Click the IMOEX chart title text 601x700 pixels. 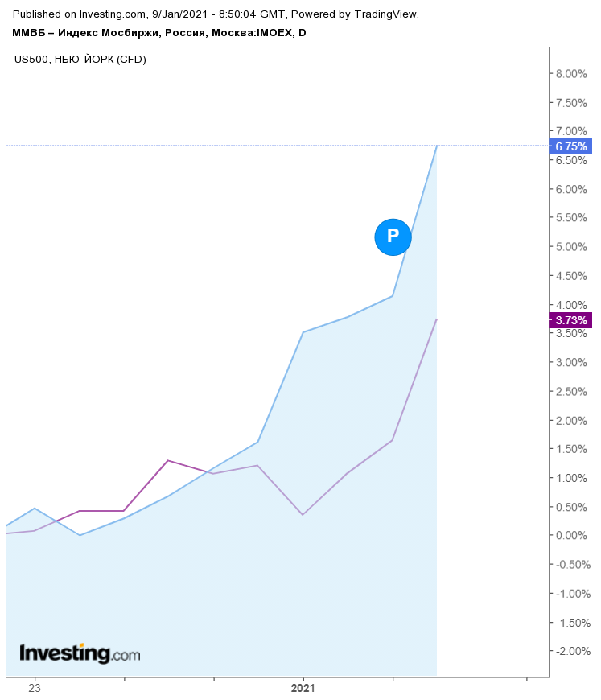(x=159, y=33)
